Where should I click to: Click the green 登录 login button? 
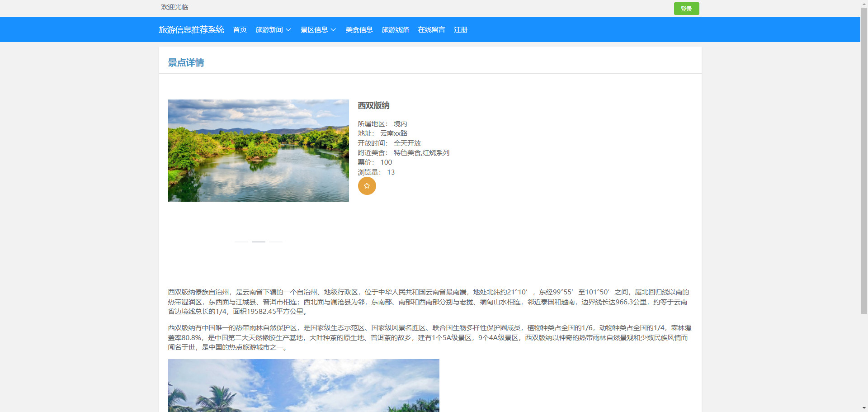(x=686, y=9)
